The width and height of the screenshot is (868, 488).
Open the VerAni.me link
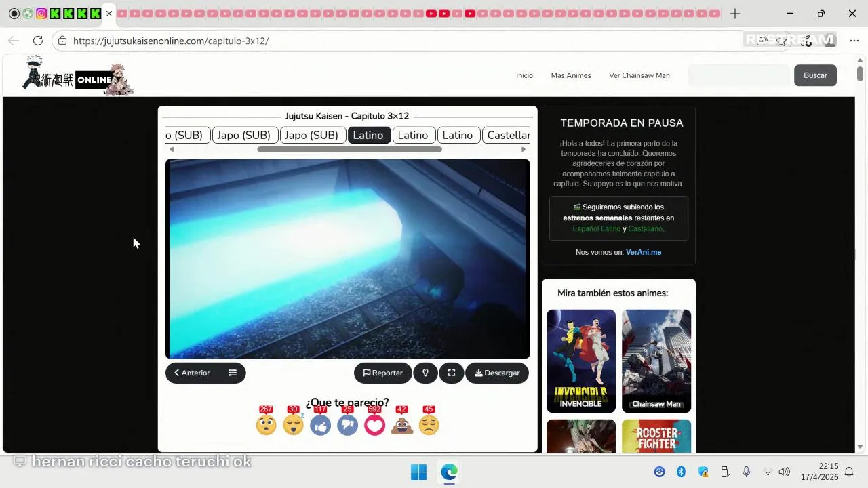(x=644, y=252)
